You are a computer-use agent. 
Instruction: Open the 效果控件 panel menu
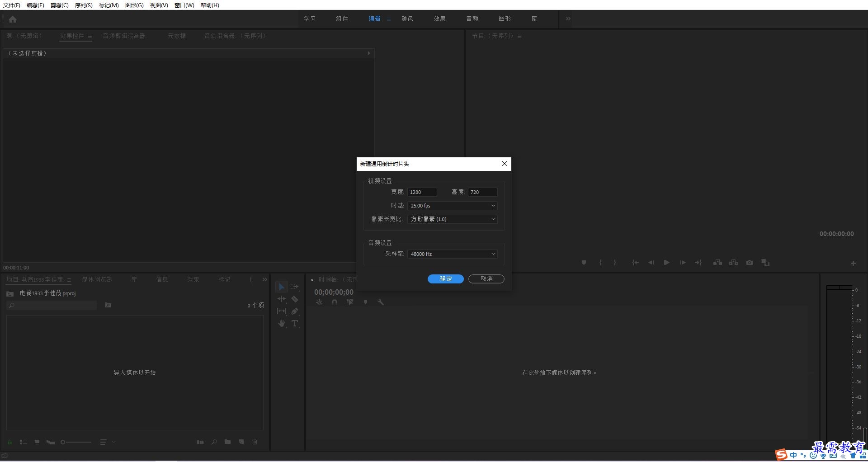pos(90,36)
